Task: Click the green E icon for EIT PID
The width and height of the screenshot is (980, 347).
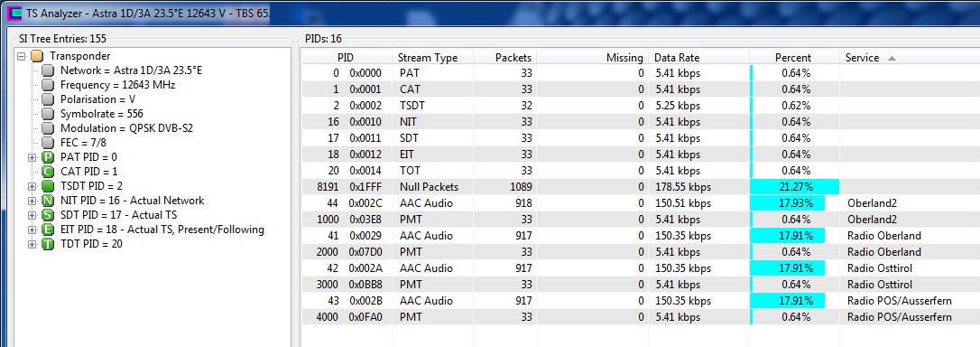Action: (48, 230)
